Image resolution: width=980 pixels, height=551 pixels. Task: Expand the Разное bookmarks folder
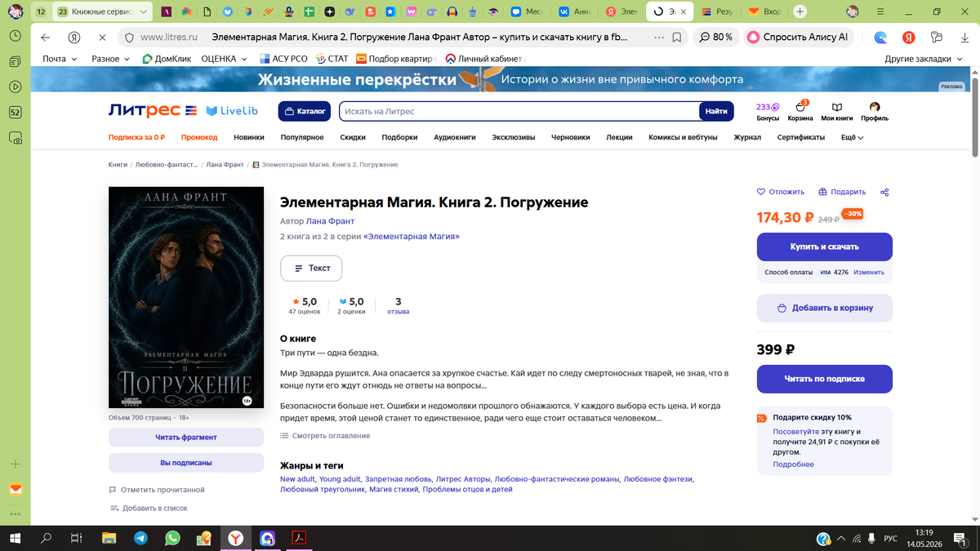(x=109, y=59)
